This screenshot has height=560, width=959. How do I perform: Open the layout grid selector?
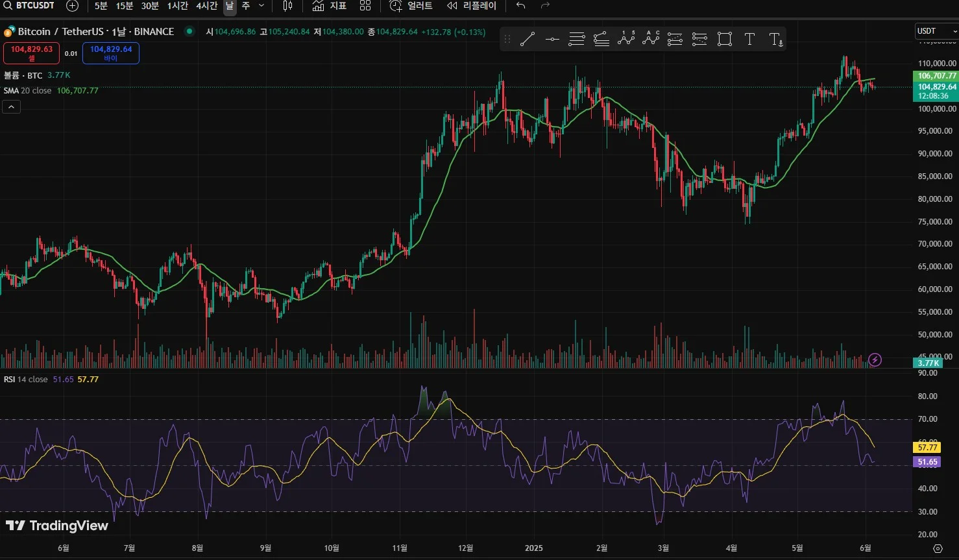(x=365, y=6)
